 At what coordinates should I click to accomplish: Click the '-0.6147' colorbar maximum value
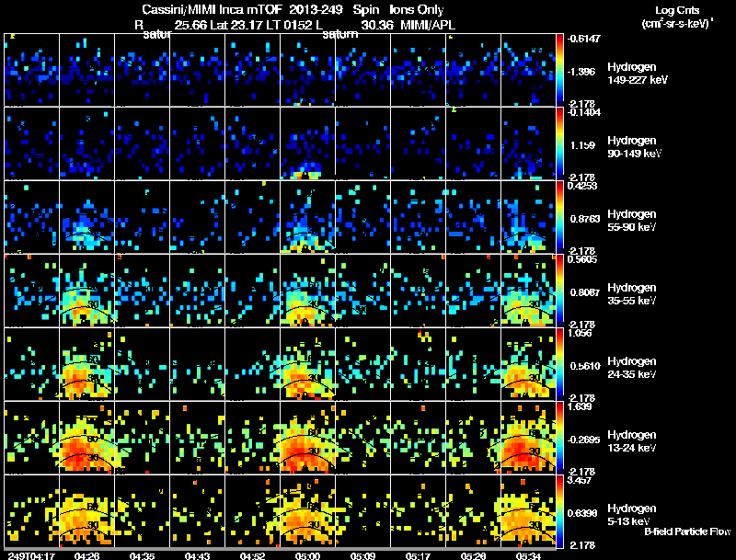tap(583, 39)
